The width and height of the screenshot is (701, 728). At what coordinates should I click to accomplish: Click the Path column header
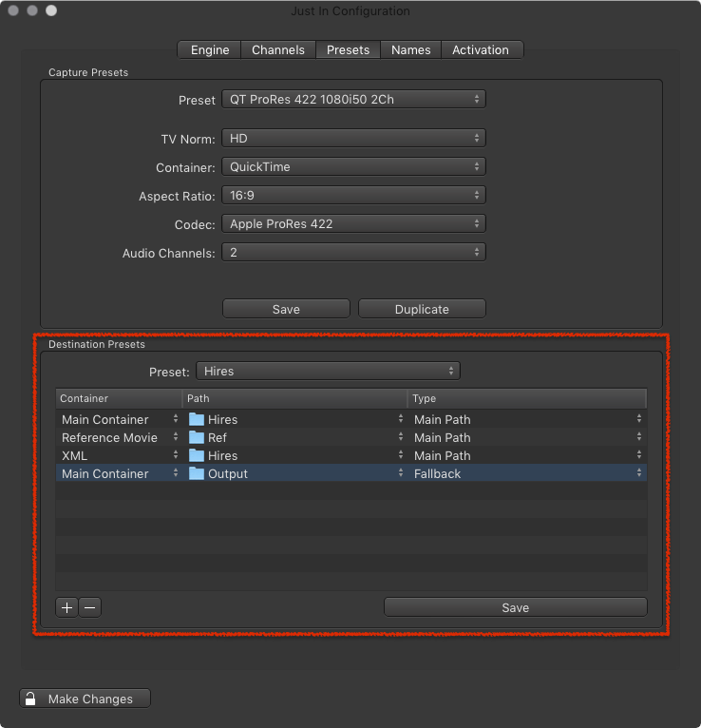tap(294, 398)
